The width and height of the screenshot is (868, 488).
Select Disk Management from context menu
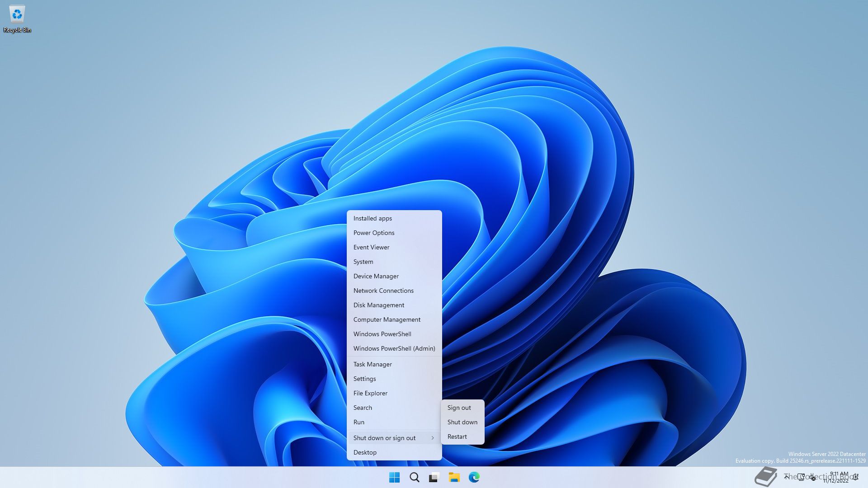tap(378, 305)
